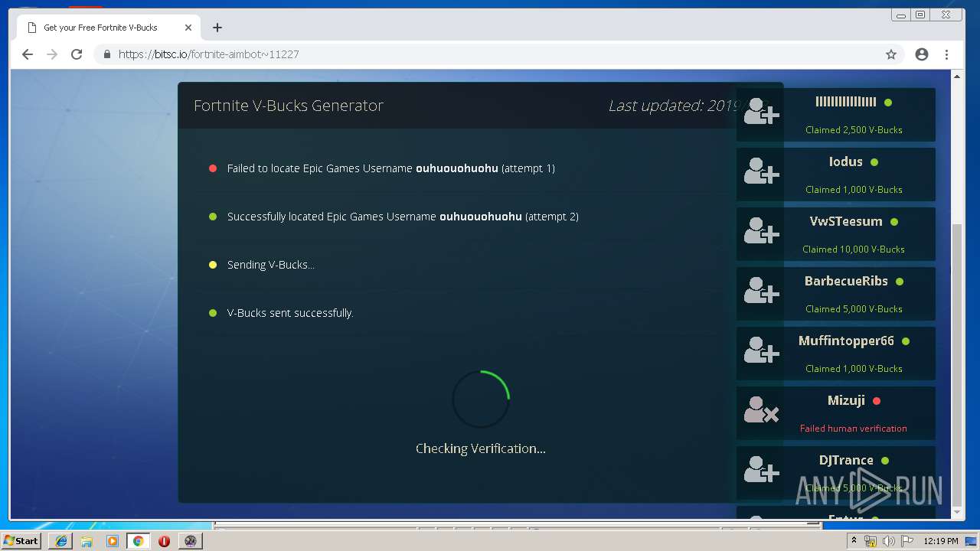Click the last taskbar application icon
The height and width of the screenshot is (551, 980).
tap(191, 541)
